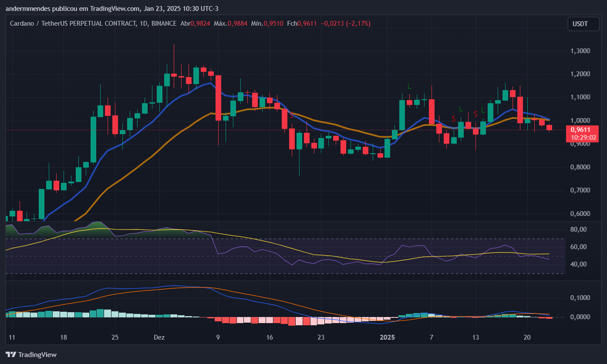The image size is (607, 364).
Task: Select the high value Máx. 0,9884
Action: tap(230, 24)
